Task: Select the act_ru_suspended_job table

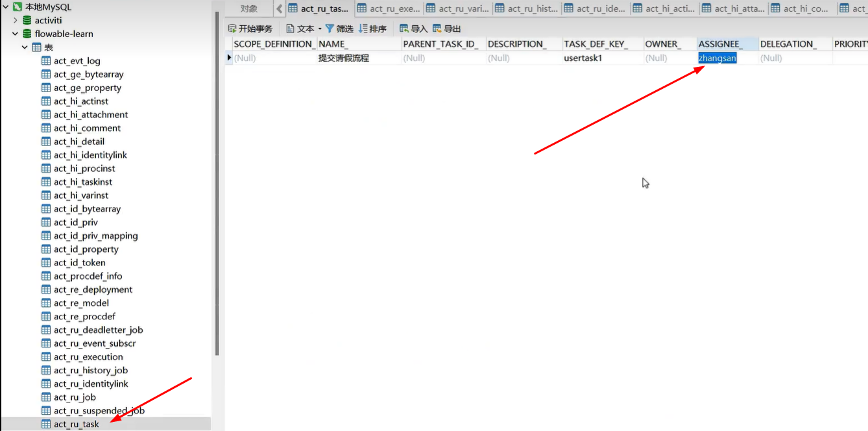Action: point(99,411)
